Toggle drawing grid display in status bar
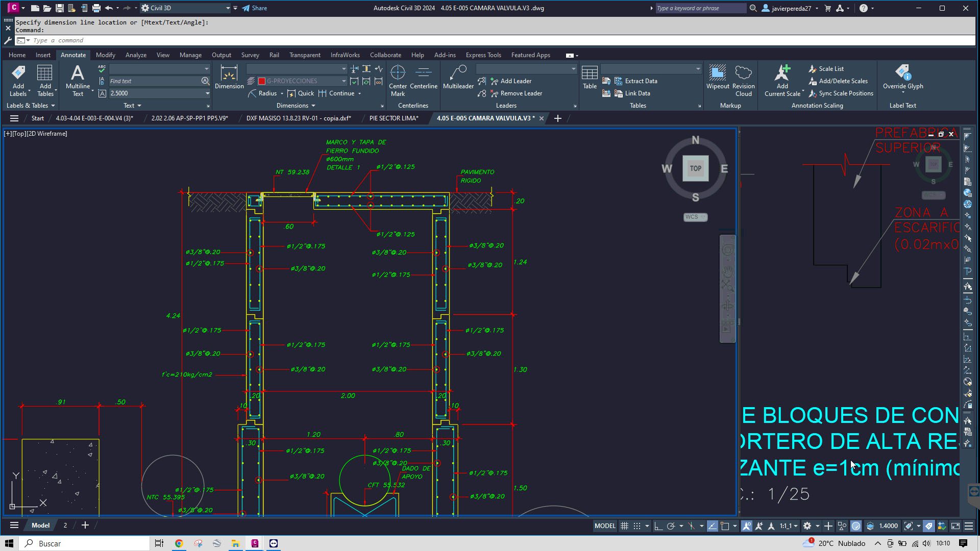The height and width of the screenshot is (551, 980). tap(624, 526)
